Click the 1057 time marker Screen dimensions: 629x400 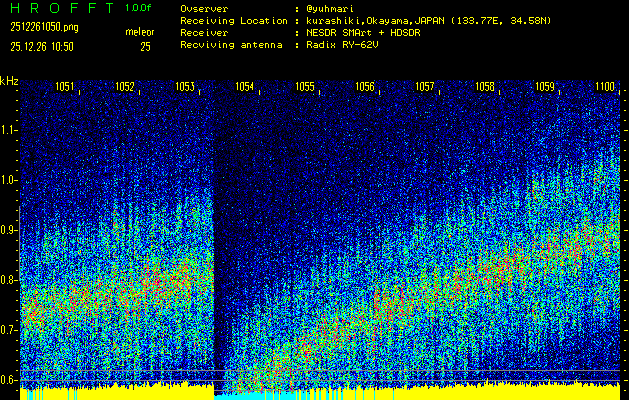point(425,87)
